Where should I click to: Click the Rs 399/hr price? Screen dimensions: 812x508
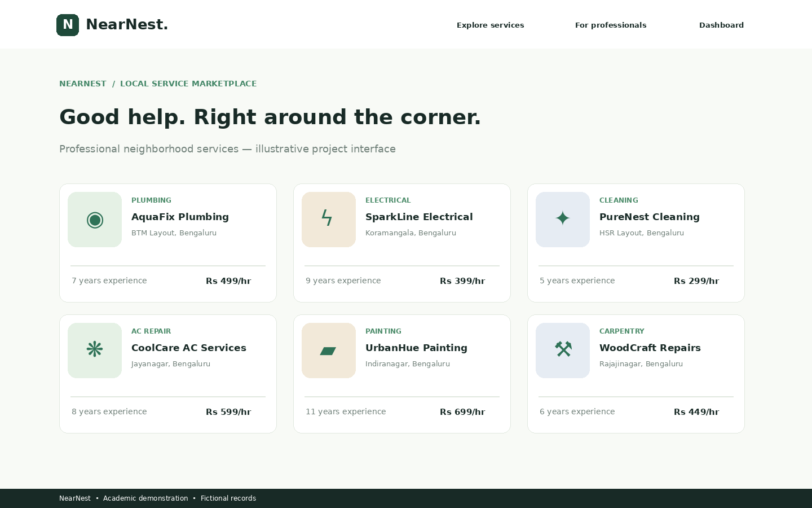462,281
